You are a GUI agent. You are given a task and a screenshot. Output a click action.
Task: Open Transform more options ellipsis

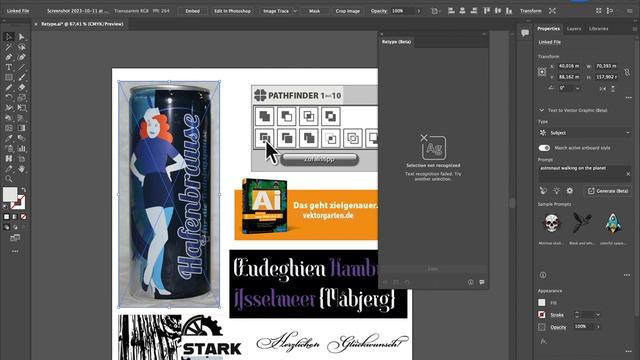(628, 98)
